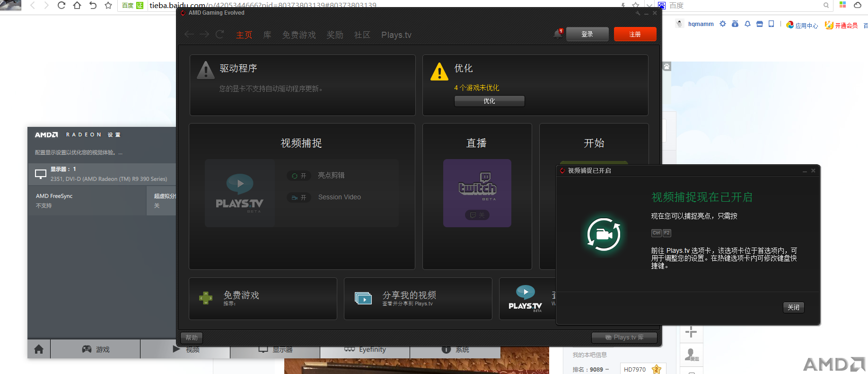Open AMD Gaming Evolved settings wrench icon
The width and height of the screenshot is (868, 374).
(638, 13)
